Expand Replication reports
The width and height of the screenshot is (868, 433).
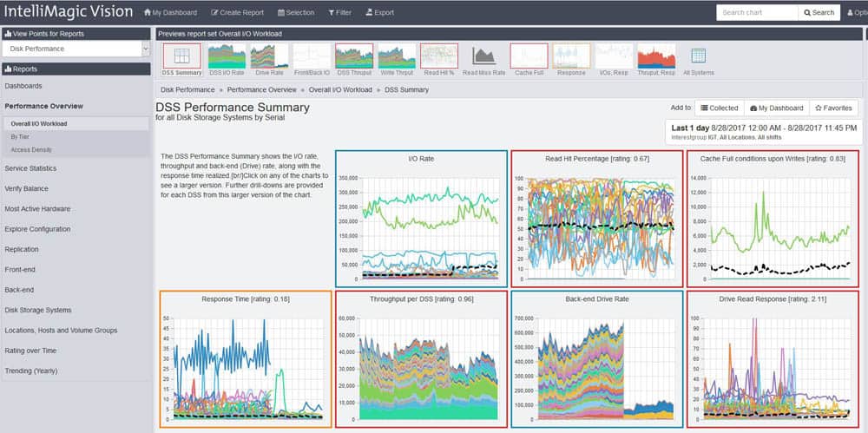click(x=22, y=249)
